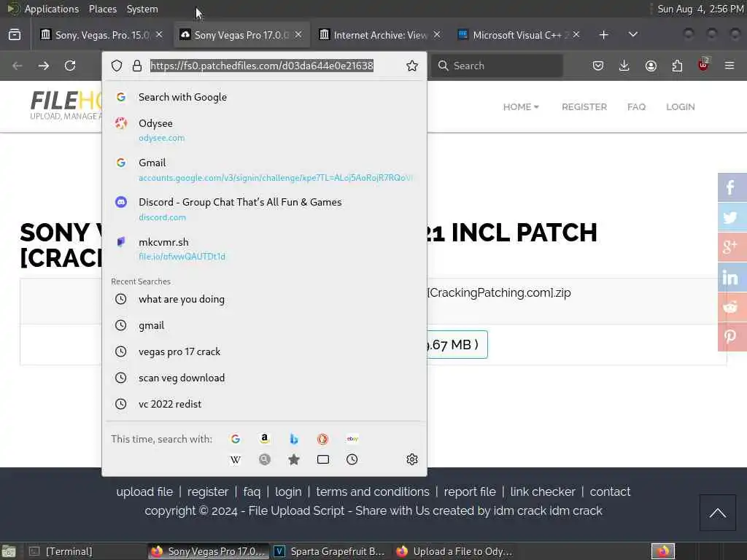Choose recent search 'what are you doing'

click(x=264, y=299)
